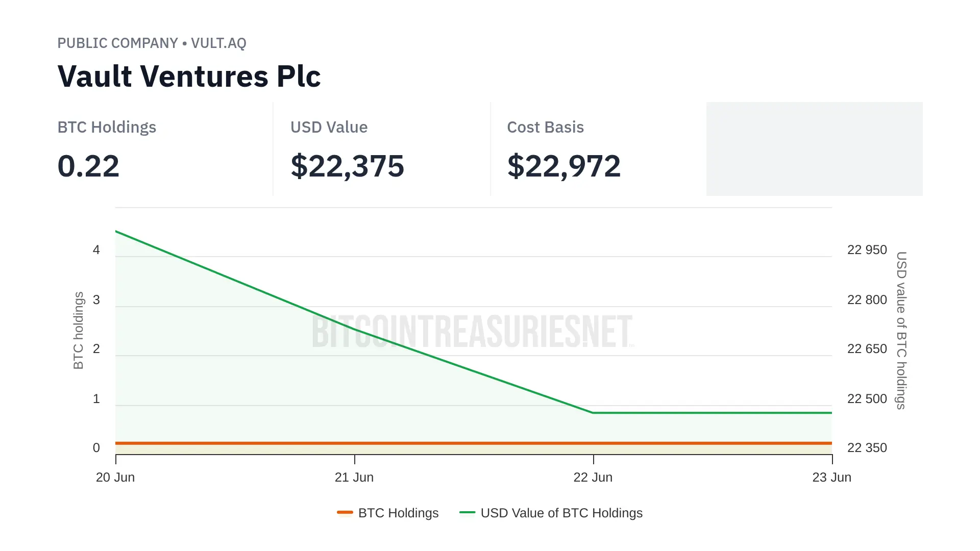This screenshot has width=980, height=551.
Task: Click the Vault Ventures Plc title
Action: [189, 77]
